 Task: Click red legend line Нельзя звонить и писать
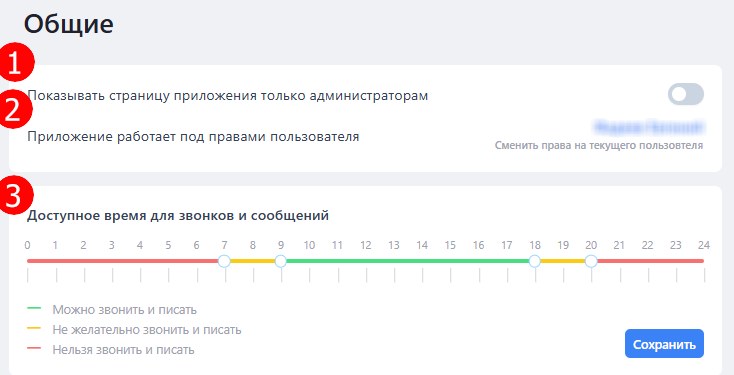[34, 348]
